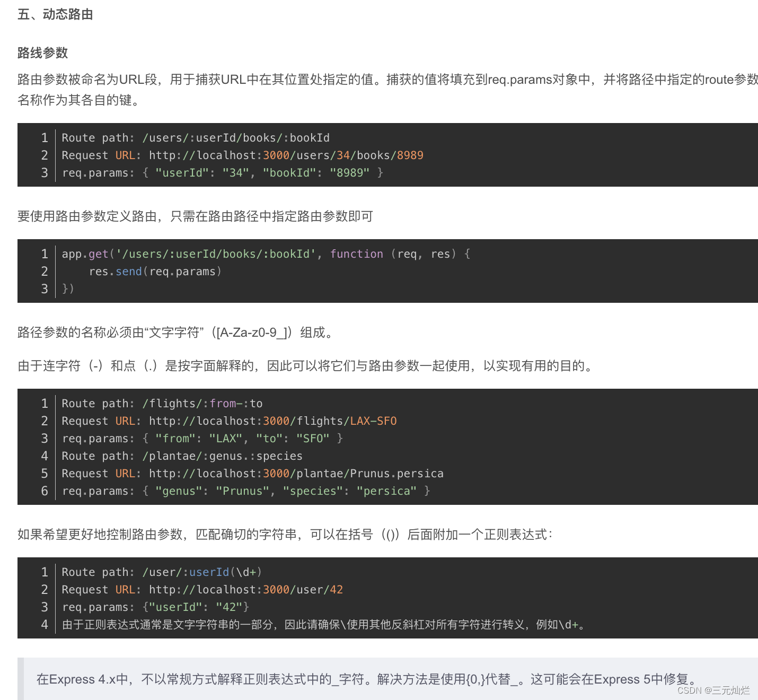Viewport: 758px width, 700px height.
Task: Click the Route path /users/:userId/books/:bookId line
Action: coord(195,137)
